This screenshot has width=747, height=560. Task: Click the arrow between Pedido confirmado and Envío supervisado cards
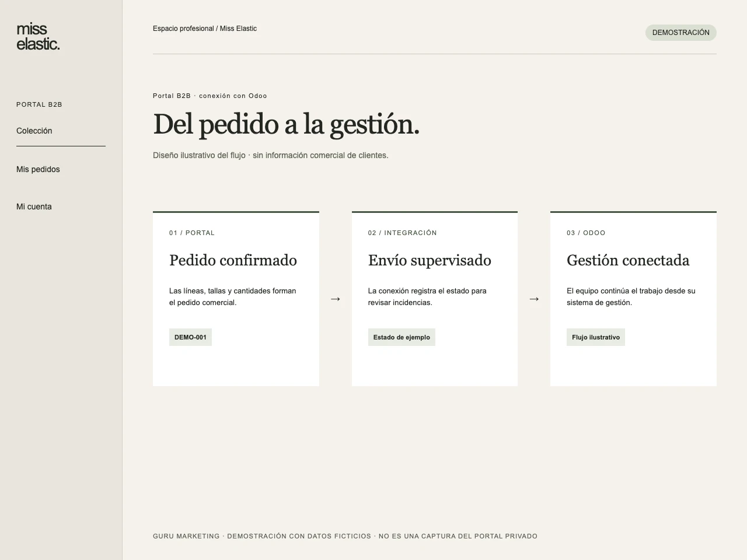pos(336,299)
